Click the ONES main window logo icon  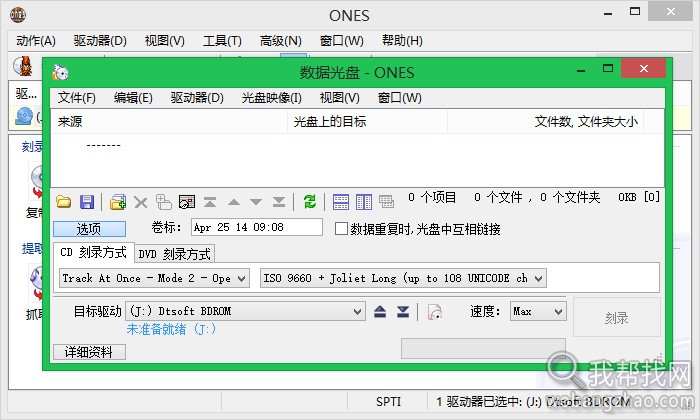coord(18,15)
